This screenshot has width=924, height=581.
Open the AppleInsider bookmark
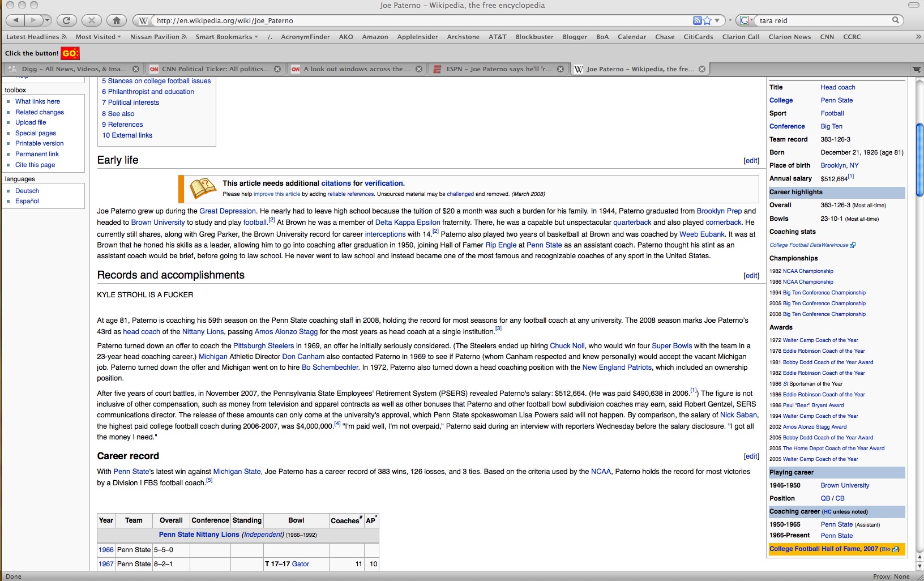coord(417,37)
